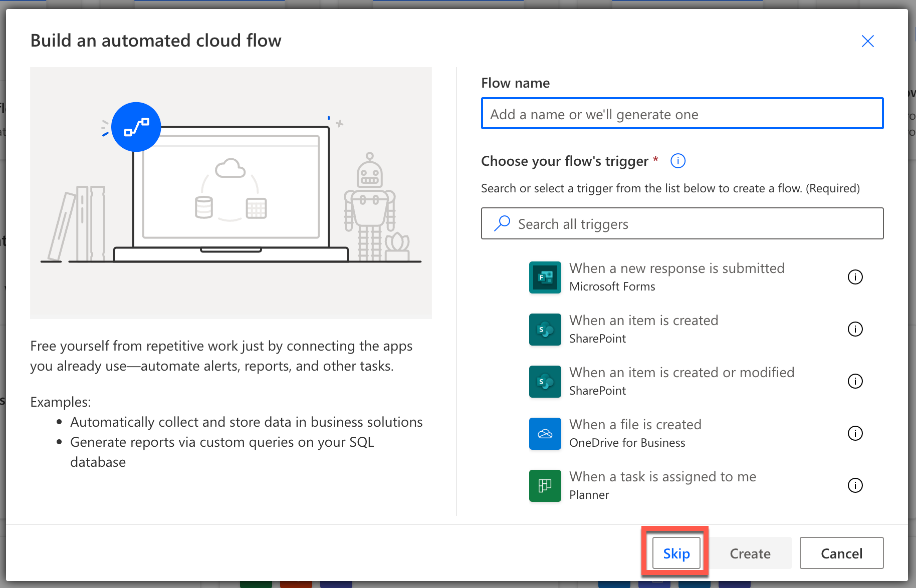Open info for Planner task assigned trigger
The image size is (916, 588).
[855, 485]
